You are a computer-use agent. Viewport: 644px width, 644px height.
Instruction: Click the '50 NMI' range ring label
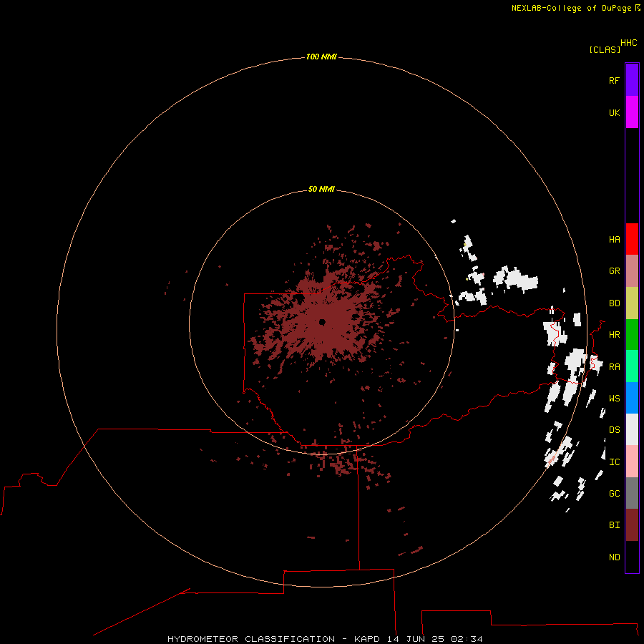click(321, 189)
